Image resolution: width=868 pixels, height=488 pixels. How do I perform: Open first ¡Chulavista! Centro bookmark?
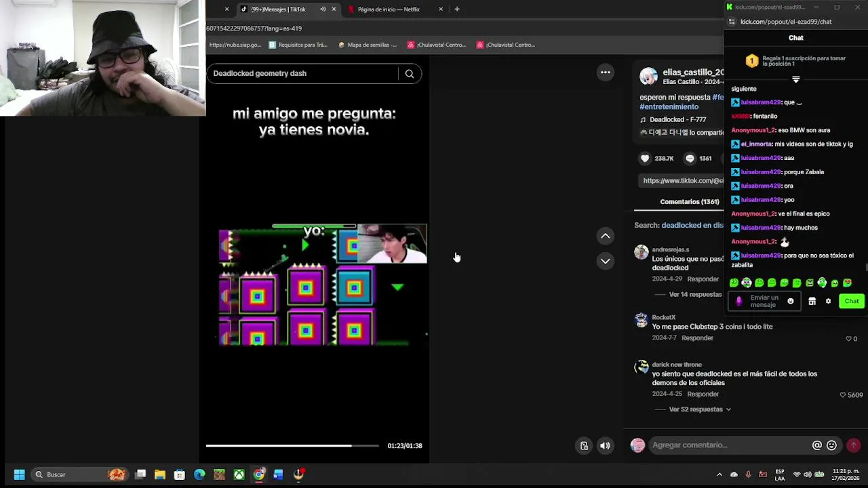436,45
